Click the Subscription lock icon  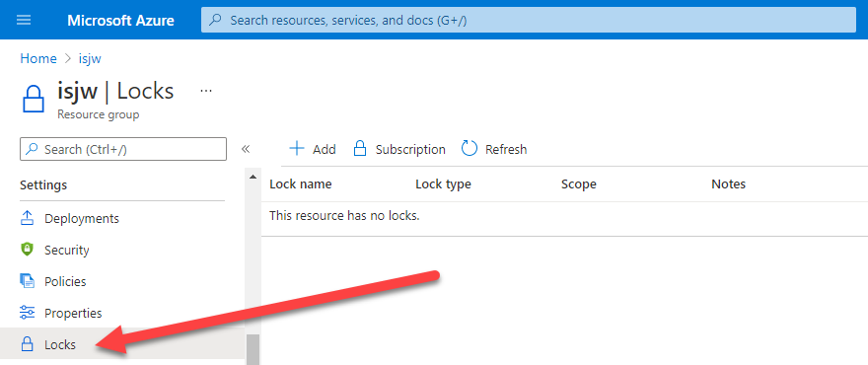coord(360,148)
